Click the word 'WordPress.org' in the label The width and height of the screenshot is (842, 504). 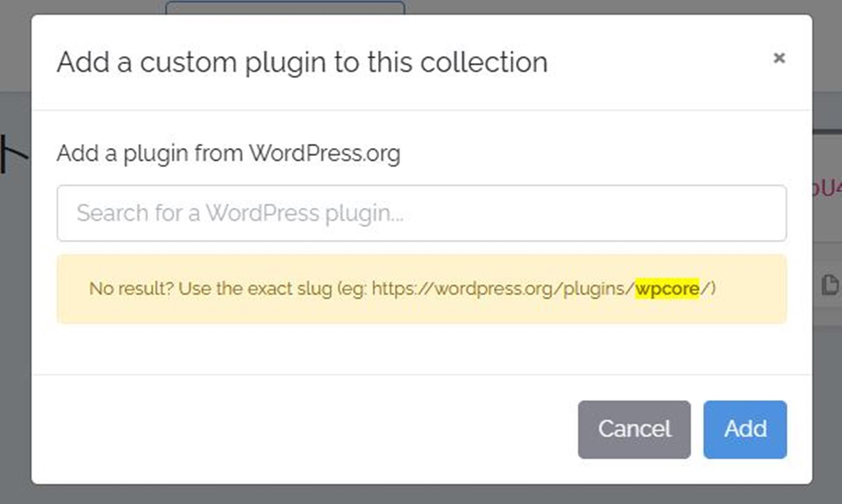click(325, 153)
